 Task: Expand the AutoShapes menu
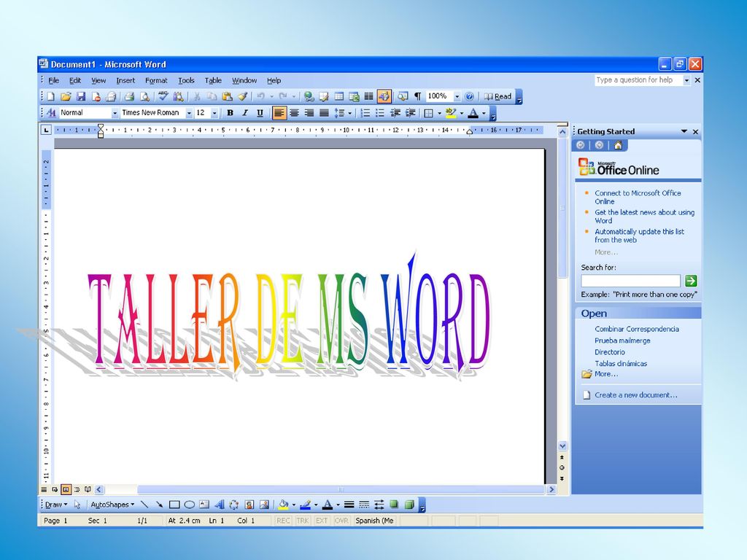tap(112, 505)
